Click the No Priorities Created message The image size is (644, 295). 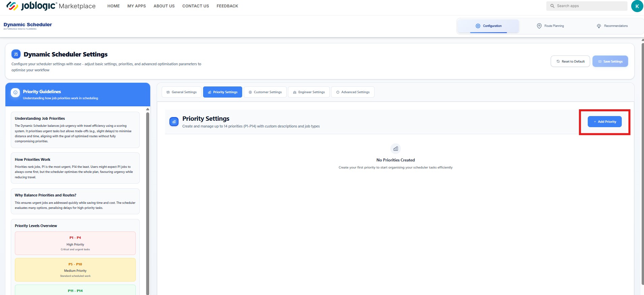click(395, 160)
